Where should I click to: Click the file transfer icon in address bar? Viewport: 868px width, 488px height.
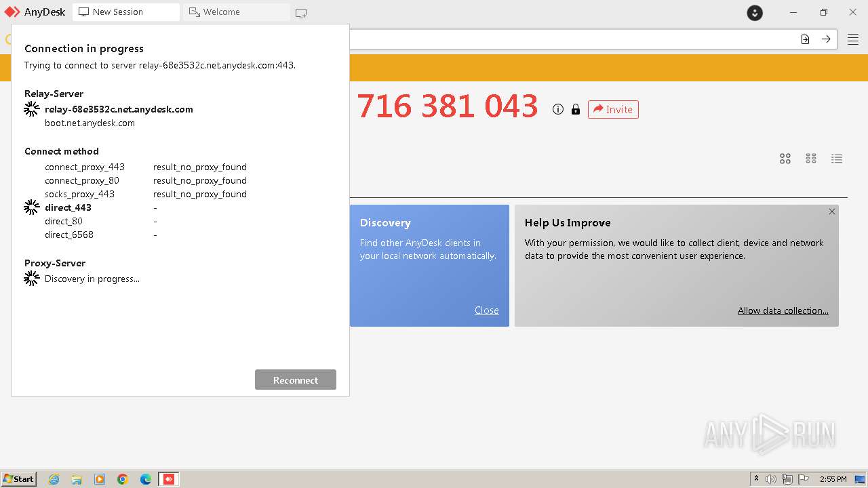tap(805, 39)
